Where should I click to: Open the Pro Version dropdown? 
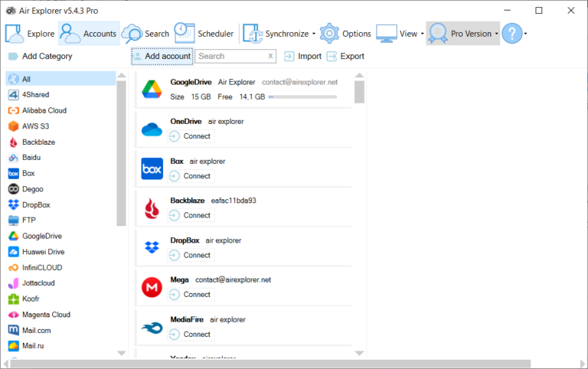(497, 34)
